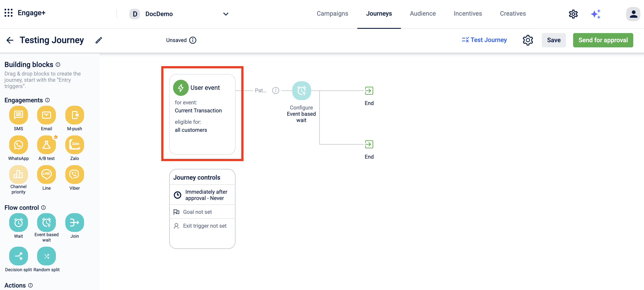
Task: Select the SMS engagement block
Action: [x=18, y=115]
